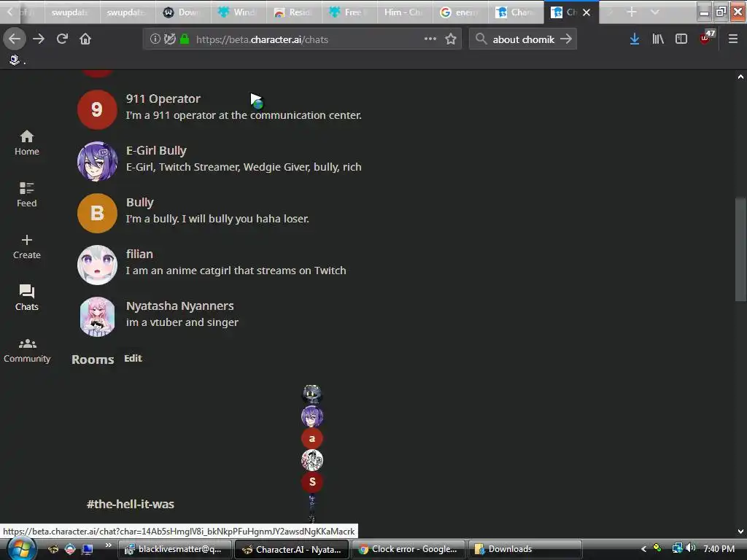The width and height of the screenshot is (747, 560).
Task: Submit search with arrow next to about chomik
Action: (x=566, y=39)
